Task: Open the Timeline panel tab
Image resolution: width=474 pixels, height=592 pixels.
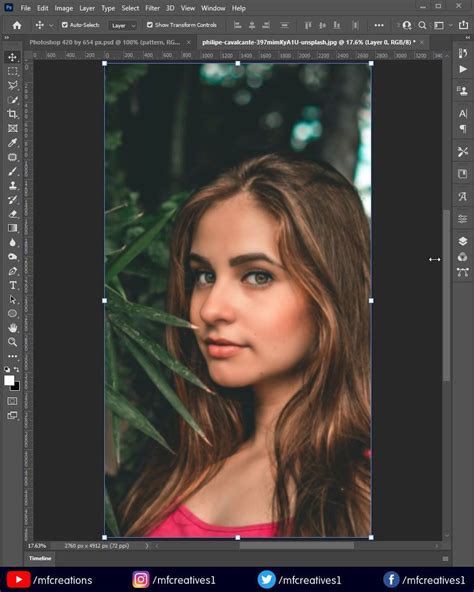Action: tap(40, 558)
